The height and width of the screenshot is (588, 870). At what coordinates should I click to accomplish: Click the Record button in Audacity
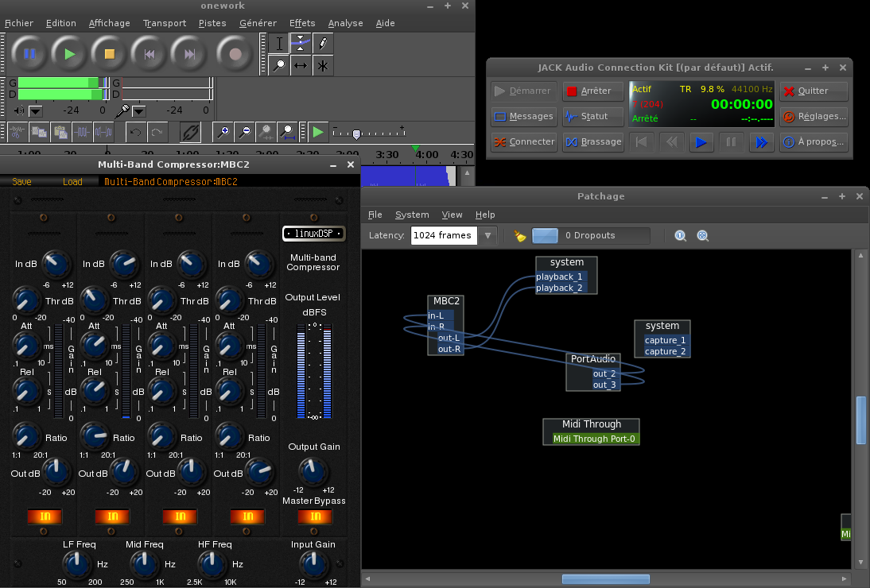(235, 54)
